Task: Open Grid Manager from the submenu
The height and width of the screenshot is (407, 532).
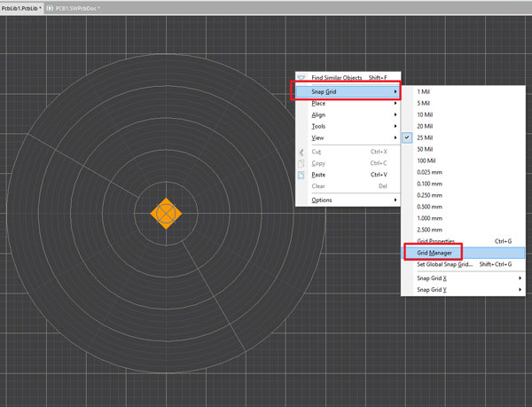Action: click(435, 253)
